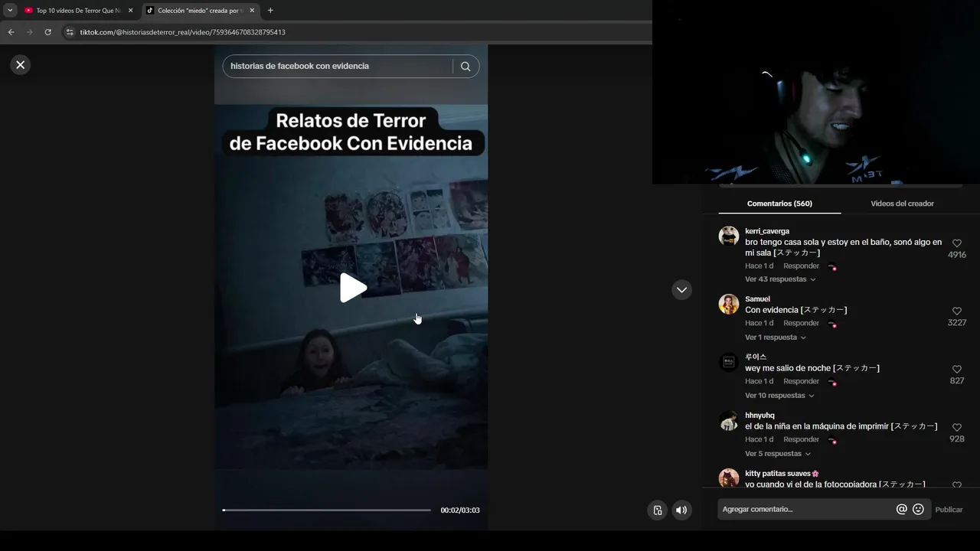The width and height of the screenshot is (980, 551).
Task: Like Samuel's comment
Action: point(956,311)
